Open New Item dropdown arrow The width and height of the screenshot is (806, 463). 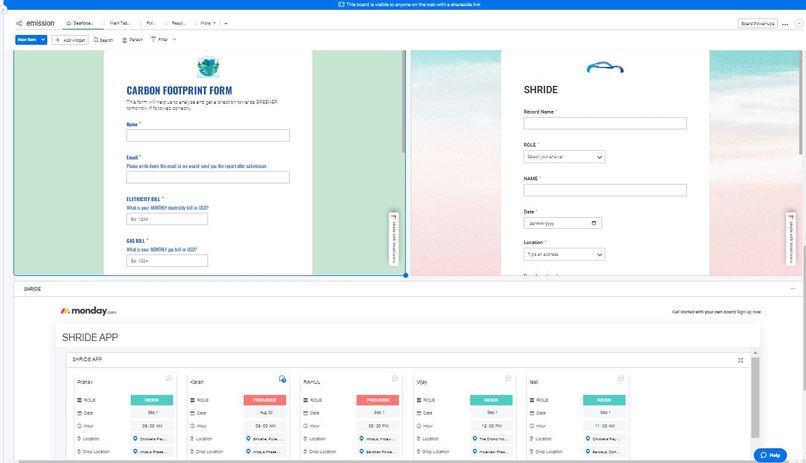click(43, 40)
